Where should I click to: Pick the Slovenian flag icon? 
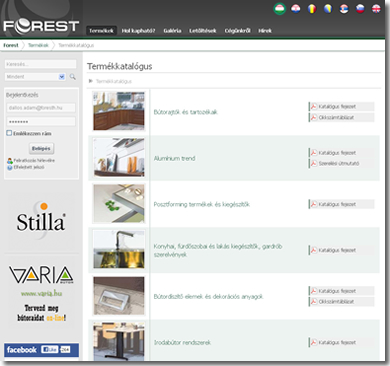pos(360,9)
